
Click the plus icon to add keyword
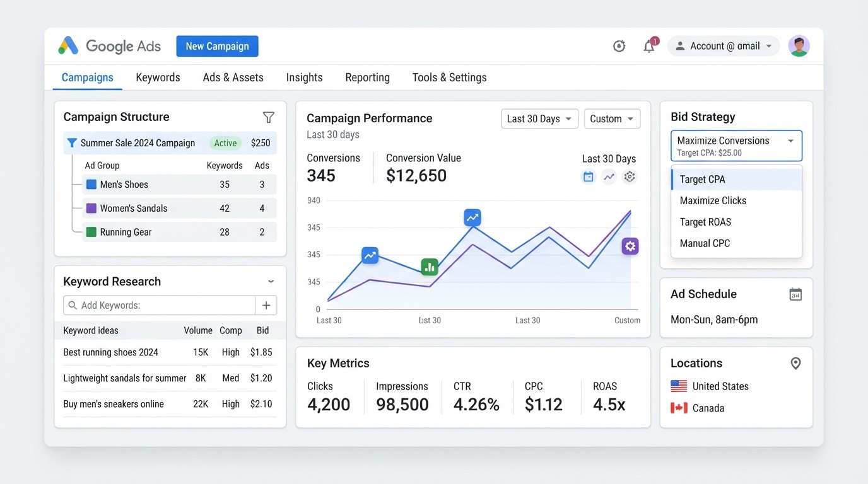[266, 306]
